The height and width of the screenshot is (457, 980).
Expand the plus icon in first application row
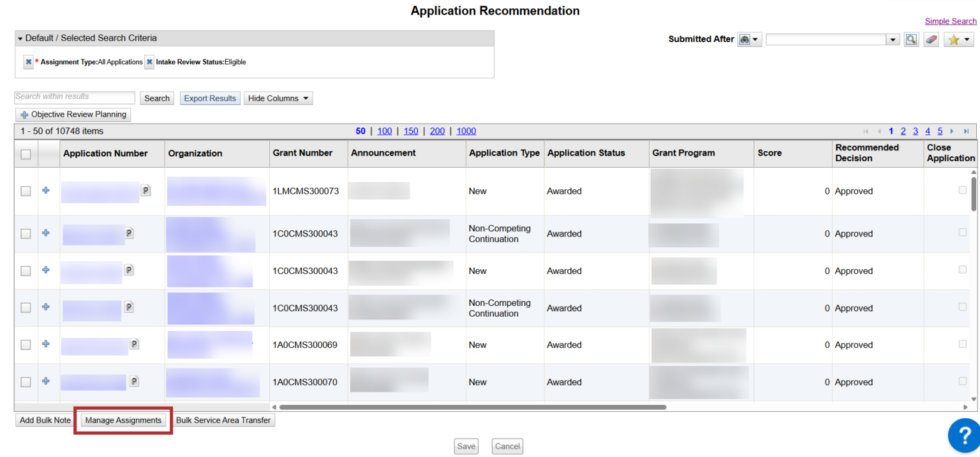tap(45, 190)
